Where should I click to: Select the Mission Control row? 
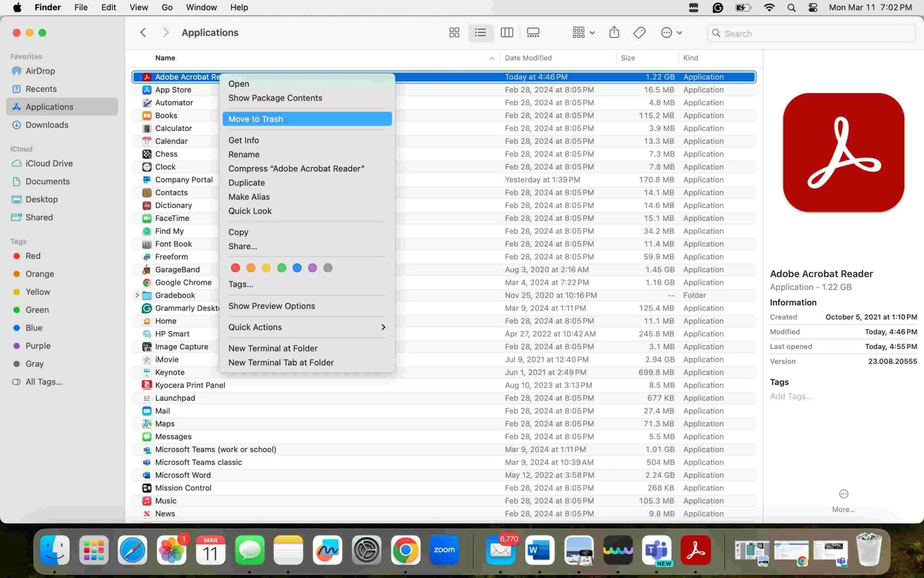(444, 488)
